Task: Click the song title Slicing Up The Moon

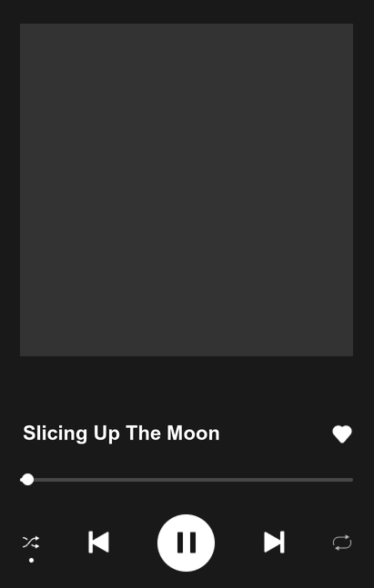Action: click(121, 434)
